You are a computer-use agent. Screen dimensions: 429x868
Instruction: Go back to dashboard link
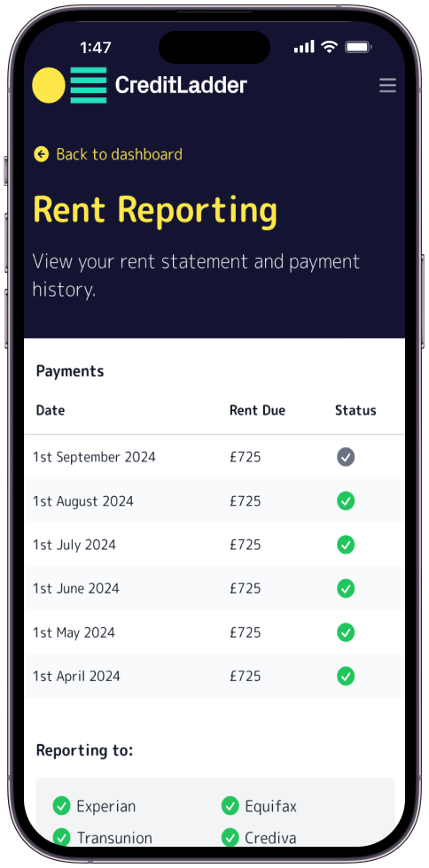(x=108, y=154)
